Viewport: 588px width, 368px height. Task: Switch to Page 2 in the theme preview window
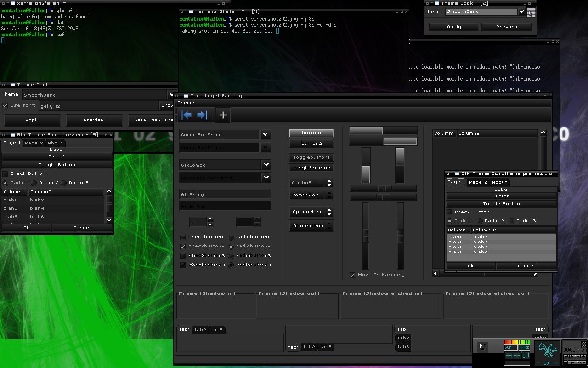click(478, 182)
